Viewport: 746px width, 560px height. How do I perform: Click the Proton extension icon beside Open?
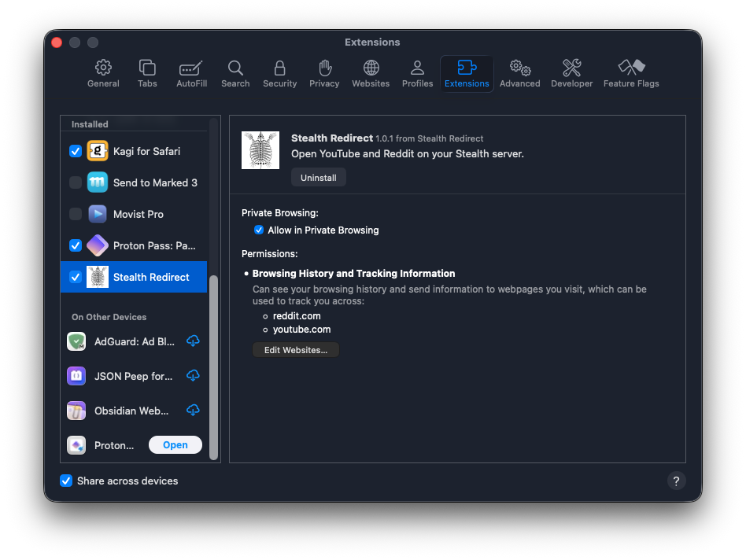tap(76, 445)
